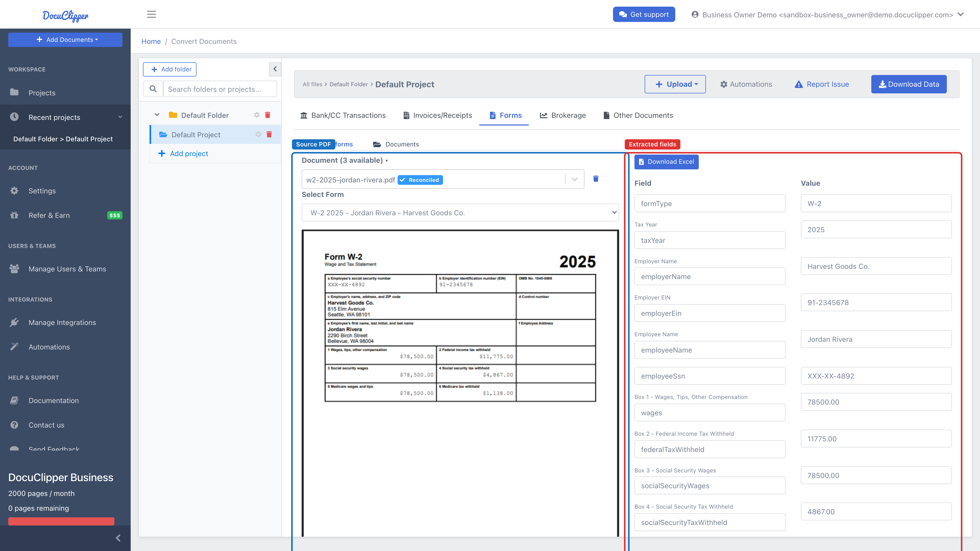Switch to Invoices/Receipts tab
980x551 pixels.
(437, 115)
